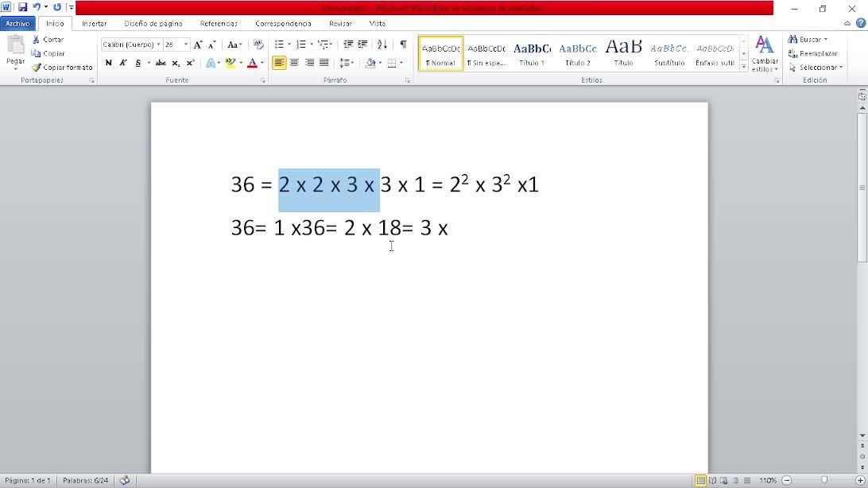Switch to Correspondencia tab
The width and height of the screenshot is (868, 488).
click(283, 23)
